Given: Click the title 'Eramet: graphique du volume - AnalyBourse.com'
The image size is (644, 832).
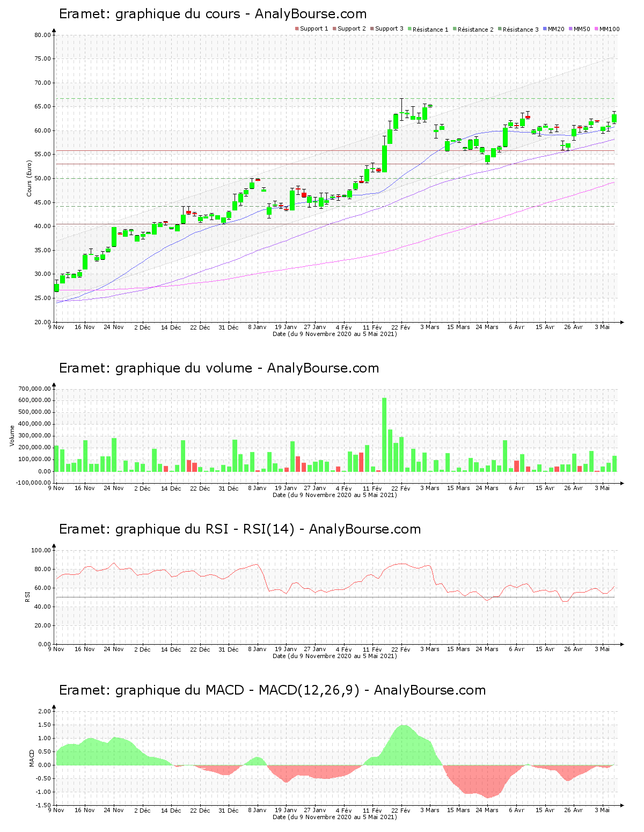Looking at the screenshot, I should pos(219,368).
